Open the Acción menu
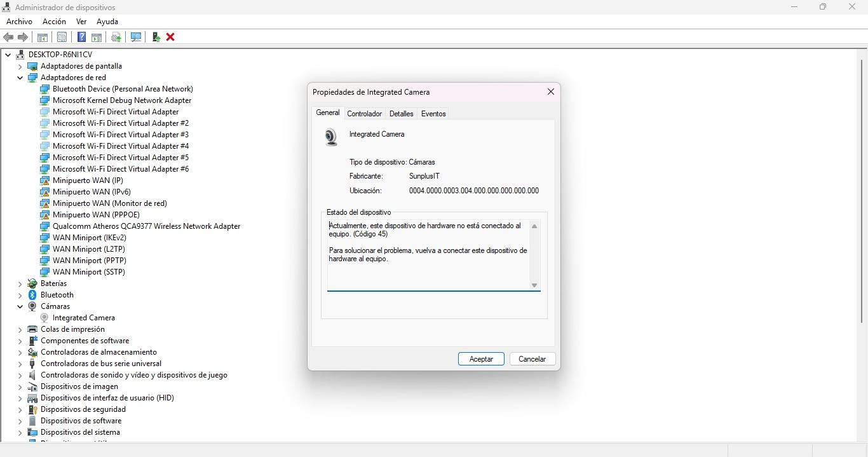Image resolution: width=868 pixels, height=457 pixels. pyautogui.click(x=54, y=22)
